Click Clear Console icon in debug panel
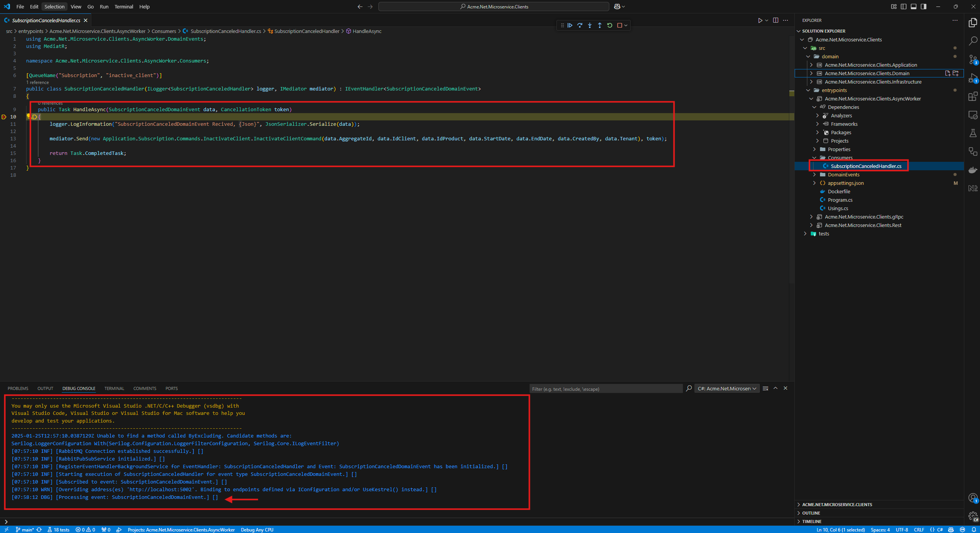Image resolution: width=980 pixels, height=533 pixels. [766, 388]
